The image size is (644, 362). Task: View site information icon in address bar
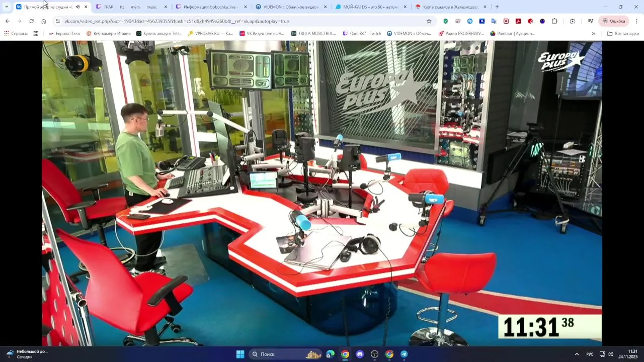pos(58,21)
